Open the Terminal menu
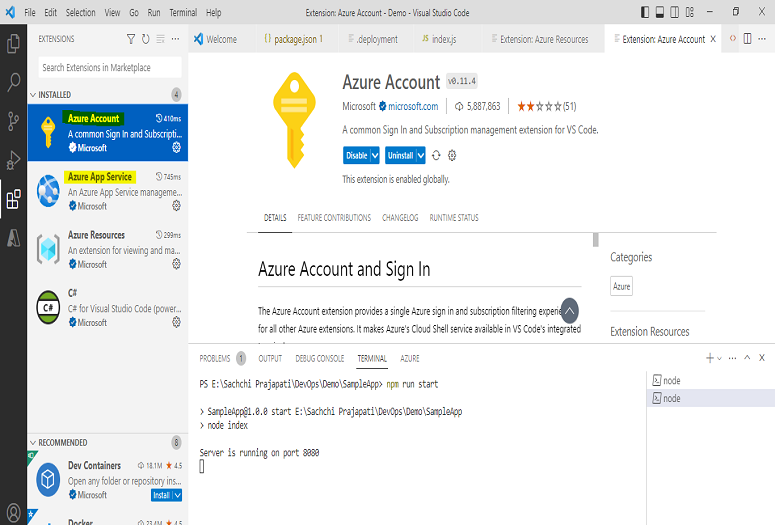 183,12
